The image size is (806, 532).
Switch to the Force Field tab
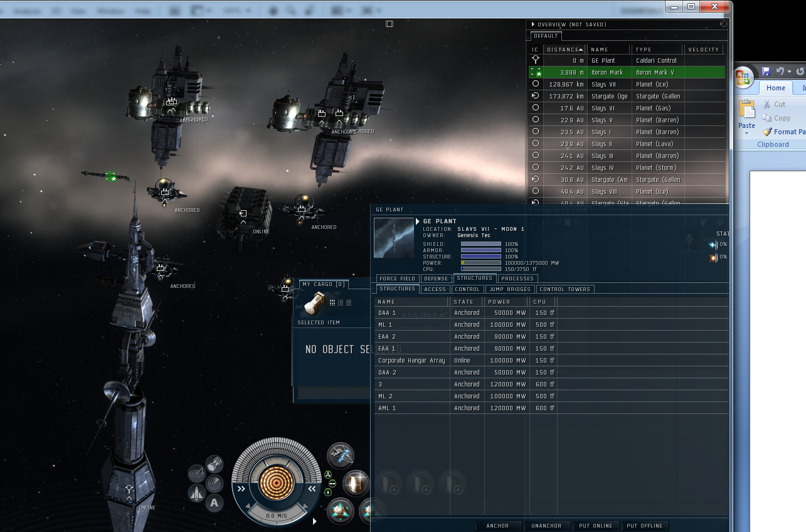[397, 279]
